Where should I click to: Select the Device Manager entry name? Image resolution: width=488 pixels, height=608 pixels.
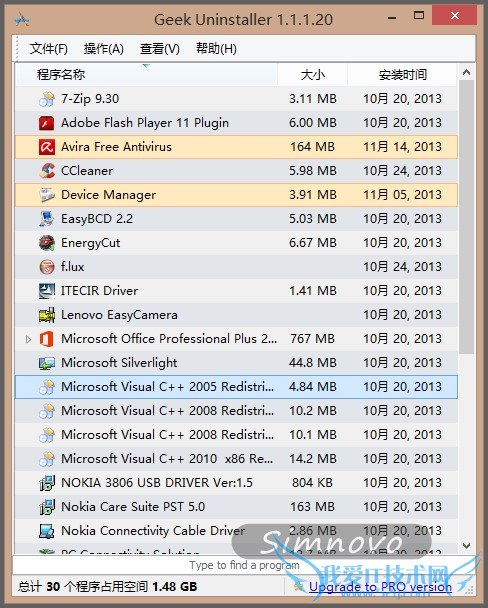coord(109,195)
